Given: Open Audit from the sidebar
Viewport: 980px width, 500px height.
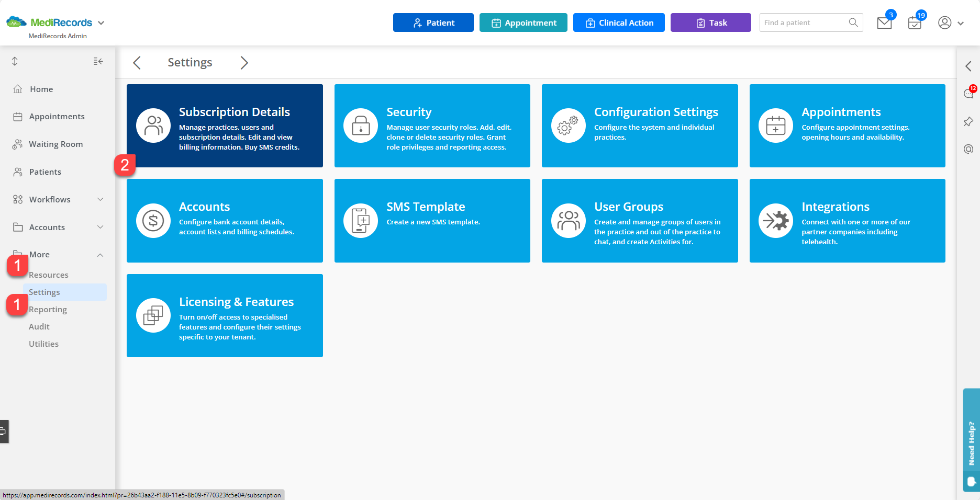Looking at the screenshot, I should tap(39, 326).
